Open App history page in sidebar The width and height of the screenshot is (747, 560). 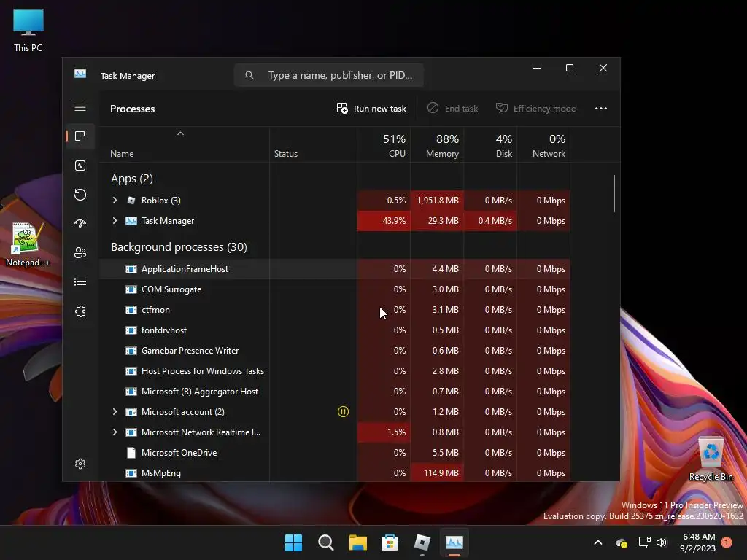[x=80, y=194]
